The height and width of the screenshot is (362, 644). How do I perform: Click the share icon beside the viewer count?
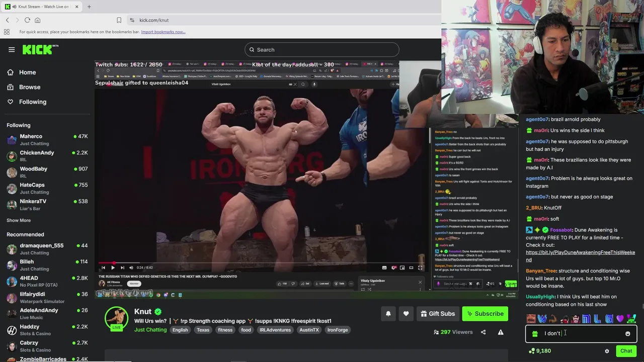(483, 332)
